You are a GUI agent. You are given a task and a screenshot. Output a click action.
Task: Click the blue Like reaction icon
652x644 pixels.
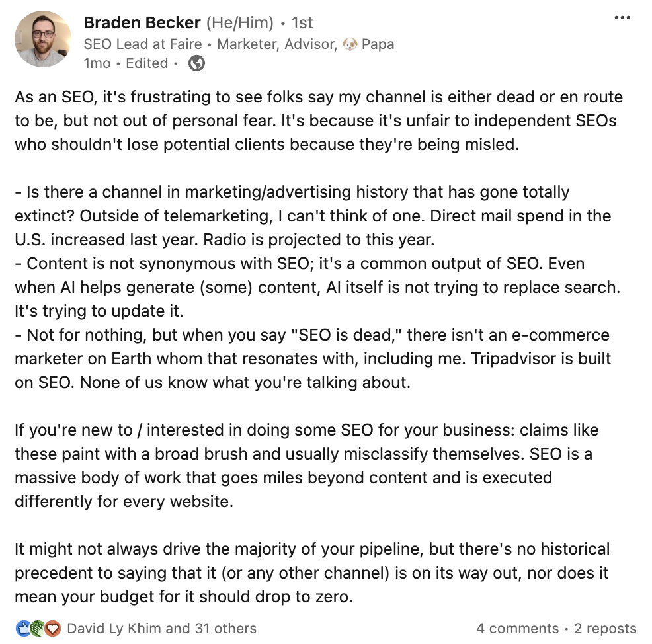pos(23,628)
